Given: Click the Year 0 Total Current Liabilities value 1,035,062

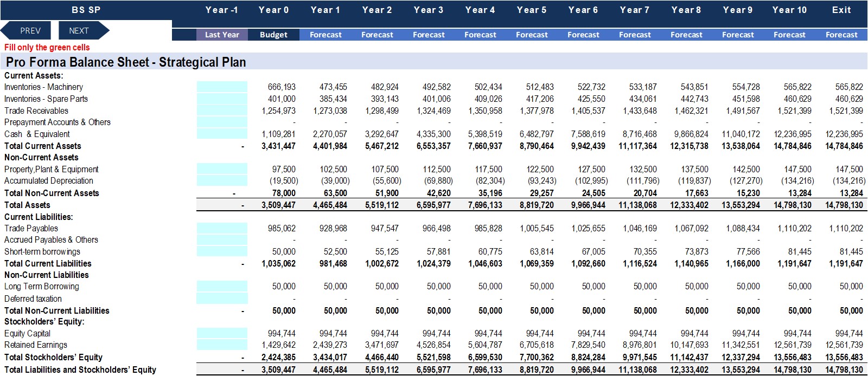Looking at the screenshot, I should coord(279,264).
